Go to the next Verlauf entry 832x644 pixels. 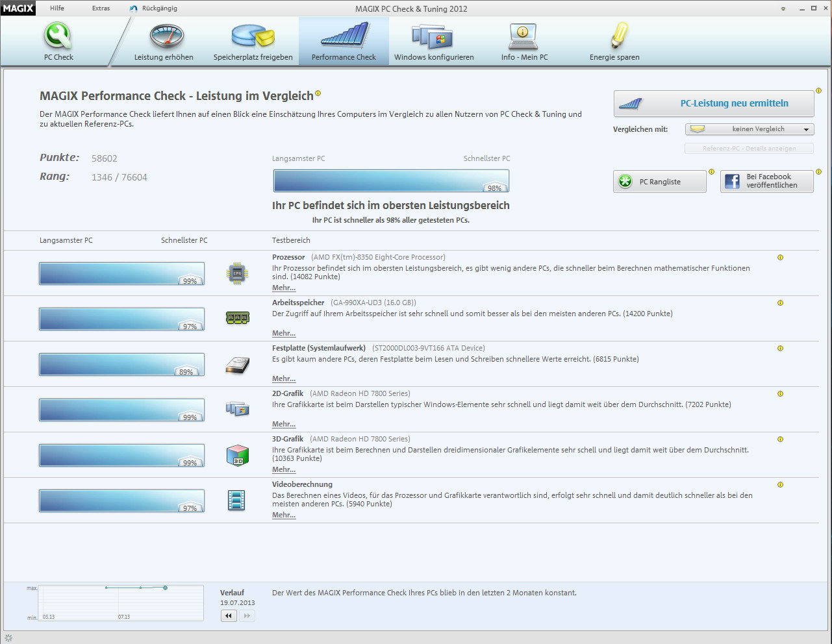click(247, 615)
